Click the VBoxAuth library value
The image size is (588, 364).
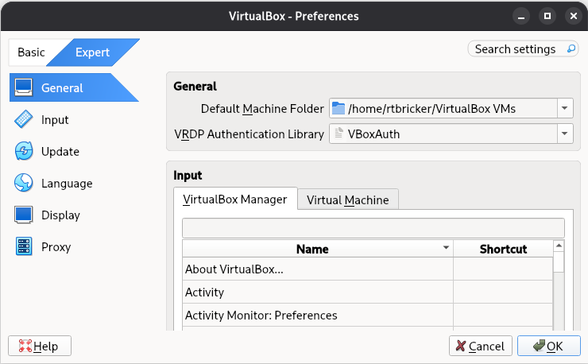(373, 134)
